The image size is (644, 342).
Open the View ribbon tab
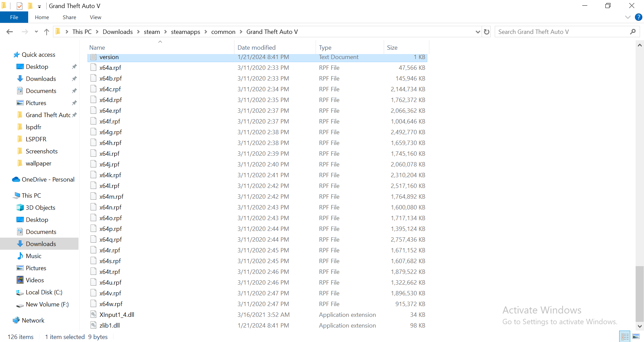tap(96, 17)
